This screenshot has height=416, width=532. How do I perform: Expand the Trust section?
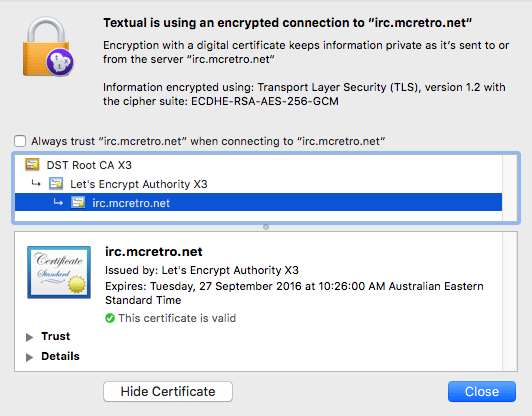point(30,337)
